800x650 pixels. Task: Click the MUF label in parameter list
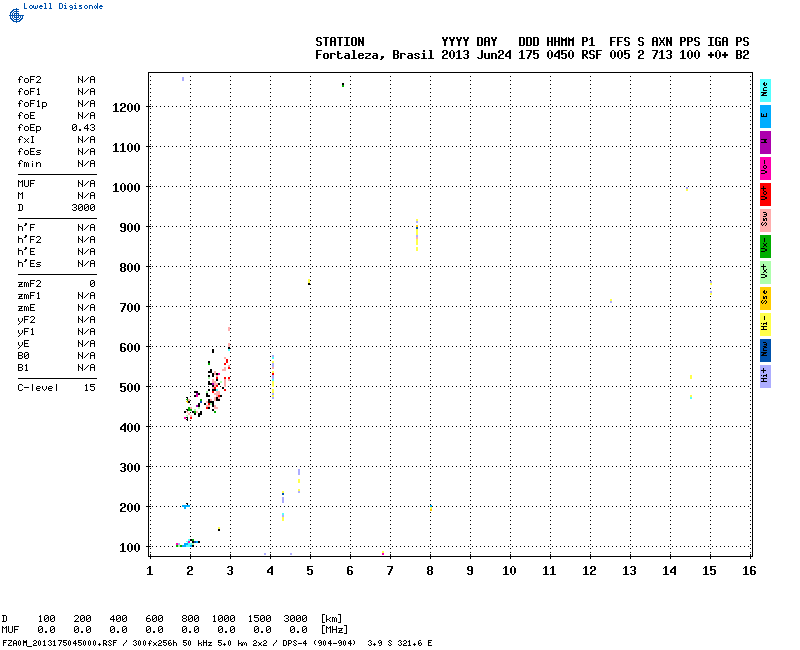coord(27,184)
